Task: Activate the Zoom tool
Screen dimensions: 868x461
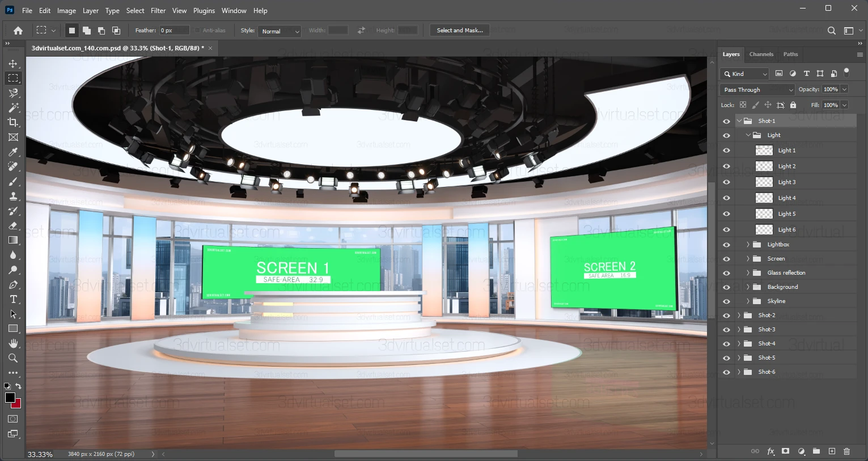Action: (13, 358)
